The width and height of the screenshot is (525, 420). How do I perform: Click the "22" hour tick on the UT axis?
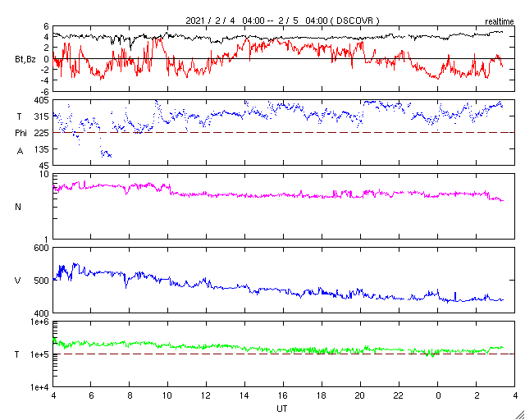point(399,395)
